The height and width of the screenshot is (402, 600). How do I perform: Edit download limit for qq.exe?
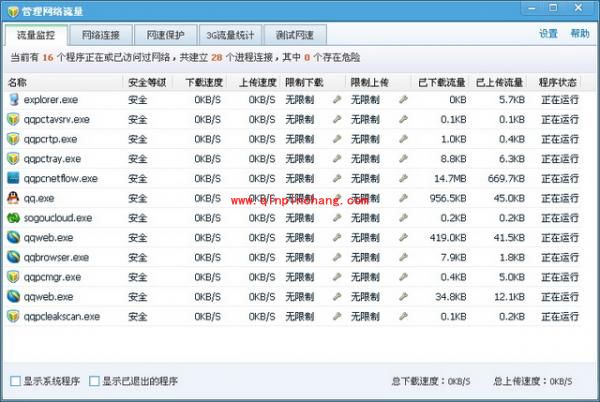(337, 198)
